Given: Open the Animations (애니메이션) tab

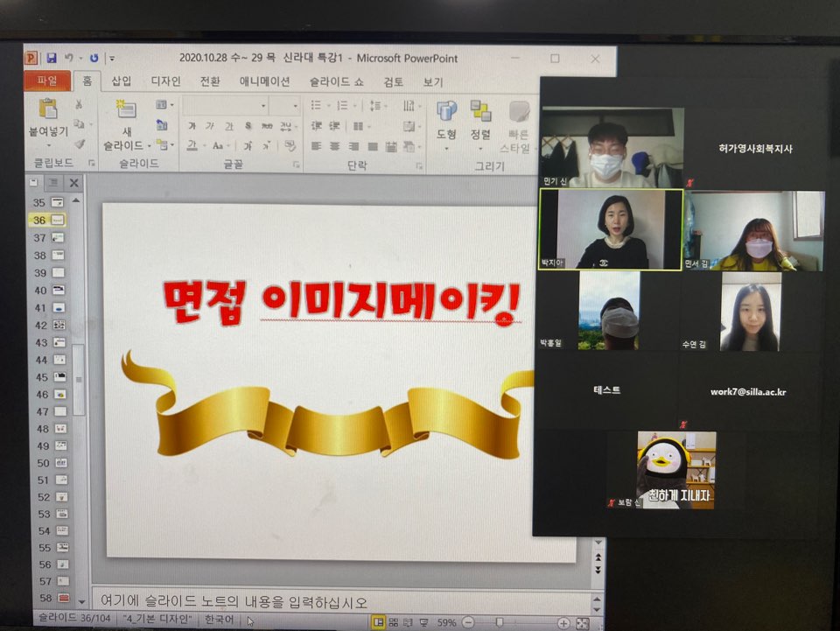Looking at the screenshot, I should 264,81.
